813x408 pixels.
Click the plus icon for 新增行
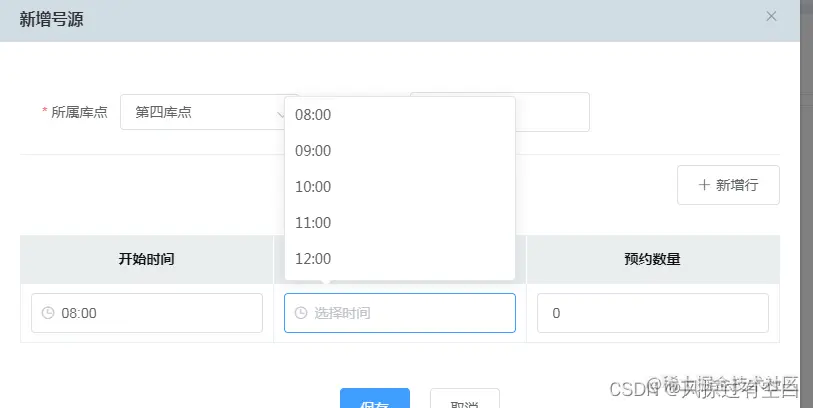tap(704, 185)
